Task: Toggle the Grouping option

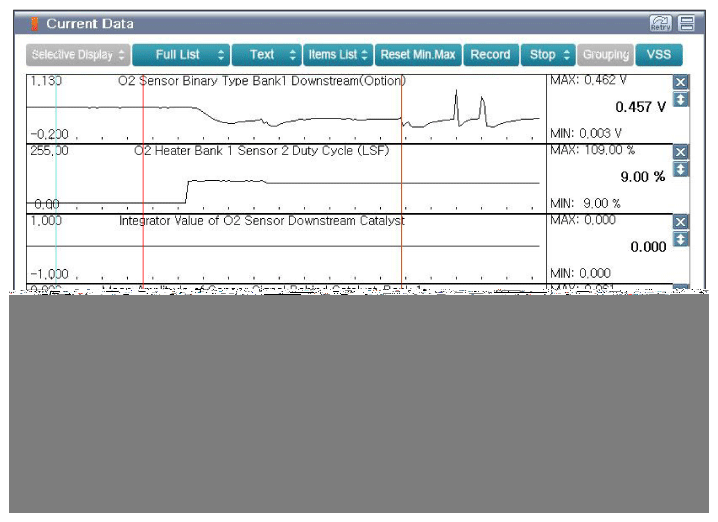Action: (606, 55)
